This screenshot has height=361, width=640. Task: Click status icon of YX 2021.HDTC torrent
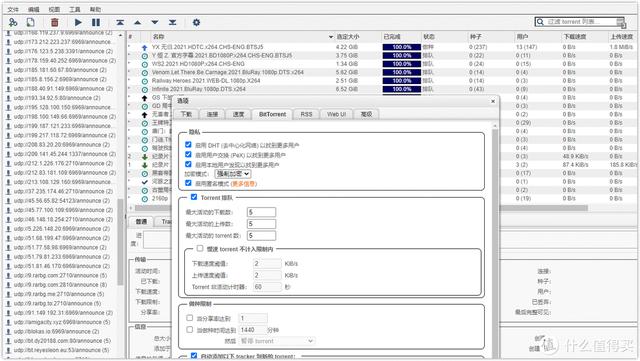point(144,47)
